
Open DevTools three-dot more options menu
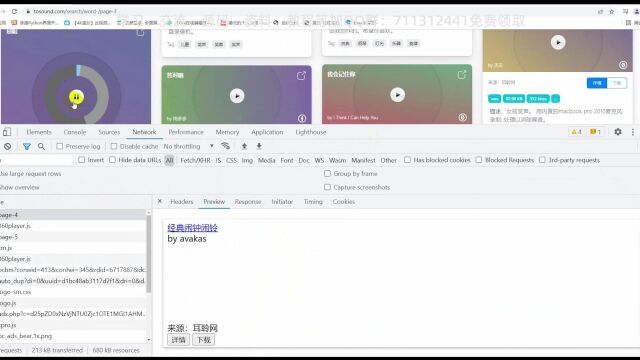tap(633, 132)
